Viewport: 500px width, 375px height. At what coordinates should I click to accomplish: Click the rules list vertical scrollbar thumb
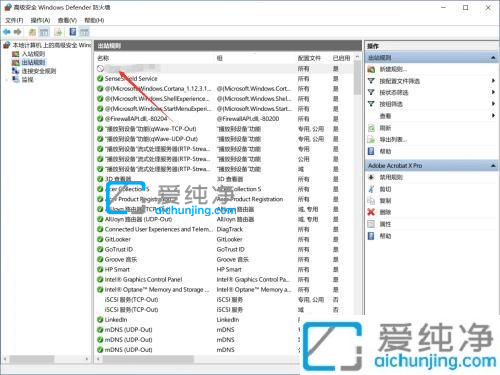coord(357,78)
